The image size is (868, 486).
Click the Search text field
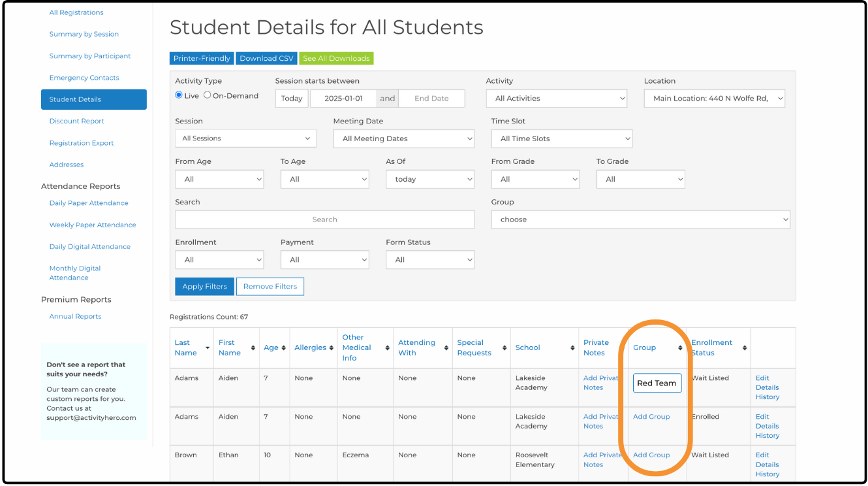click(x=325, y=219)
